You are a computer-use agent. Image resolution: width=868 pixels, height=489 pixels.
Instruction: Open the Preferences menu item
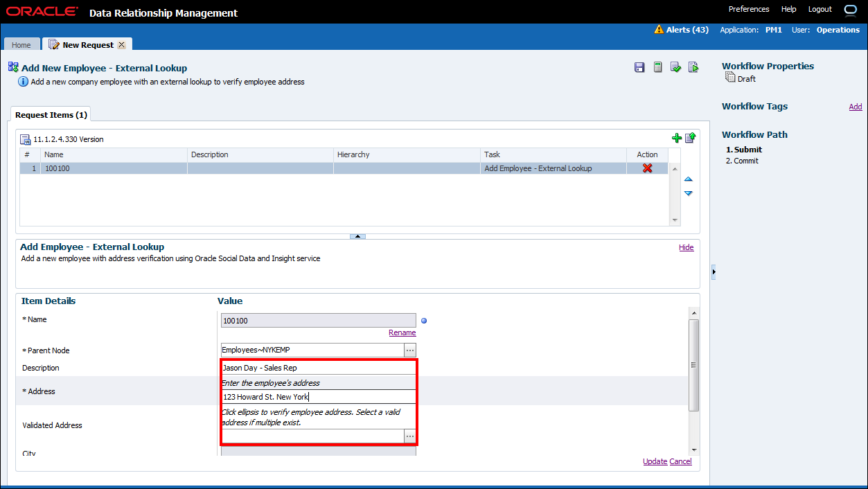pyautogui.click(x=749, y=9)
